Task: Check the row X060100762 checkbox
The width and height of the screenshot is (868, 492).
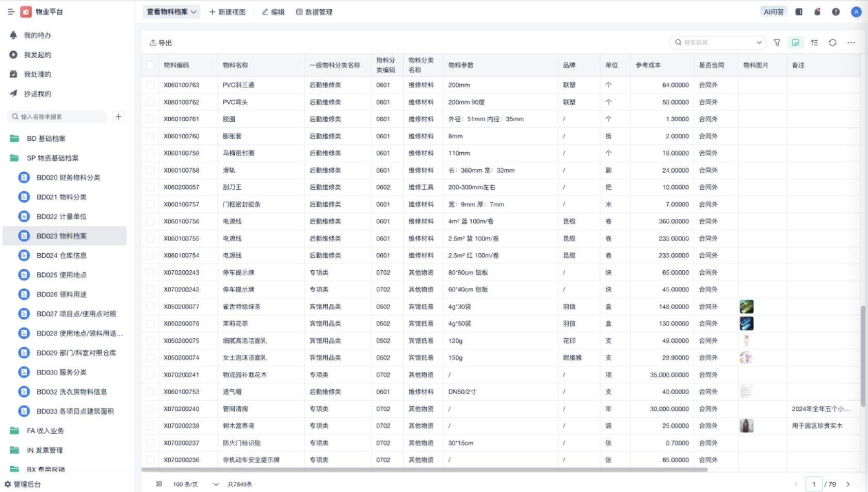Action: [x=150, y=102]
